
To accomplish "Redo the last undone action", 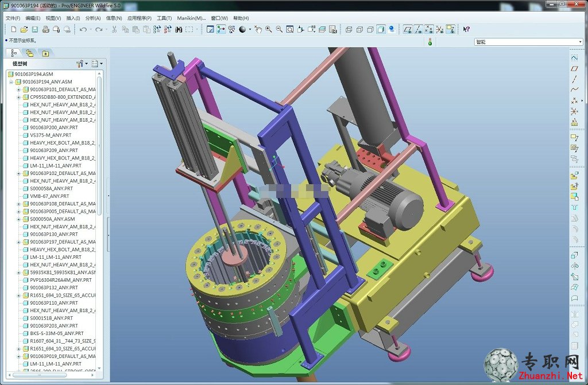I will coord(99,29).
